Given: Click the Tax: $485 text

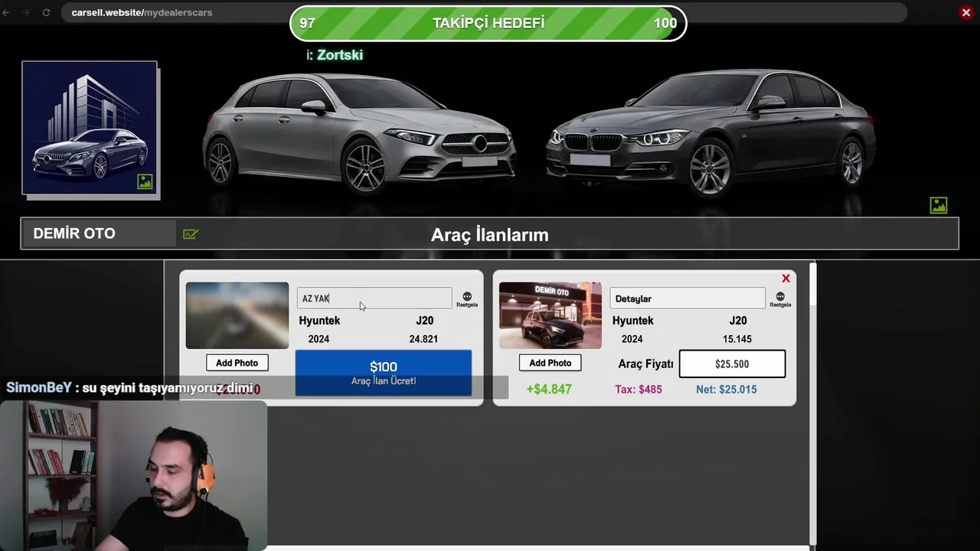Looking at the screenshot, I should click(639, 390).
